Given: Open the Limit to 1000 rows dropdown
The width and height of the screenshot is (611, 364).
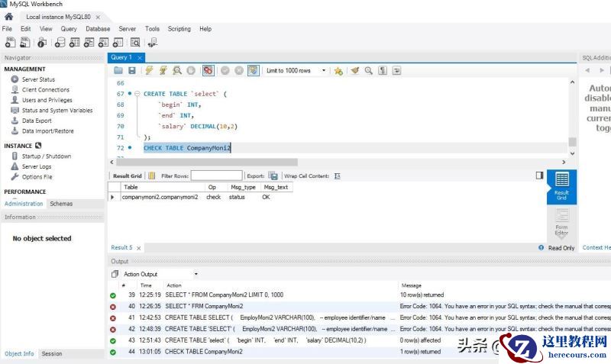Looking at the screenshot, I should (x=324, y=70).
